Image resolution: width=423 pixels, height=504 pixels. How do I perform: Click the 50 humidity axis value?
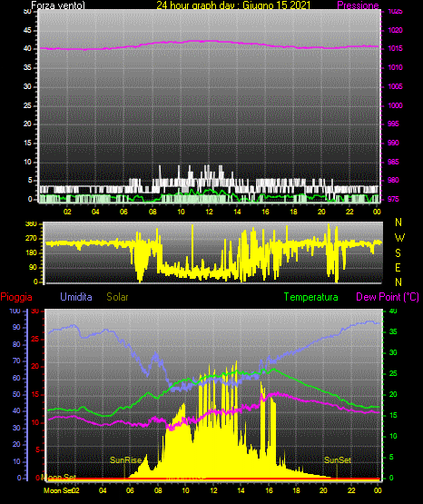click(16, 394)
